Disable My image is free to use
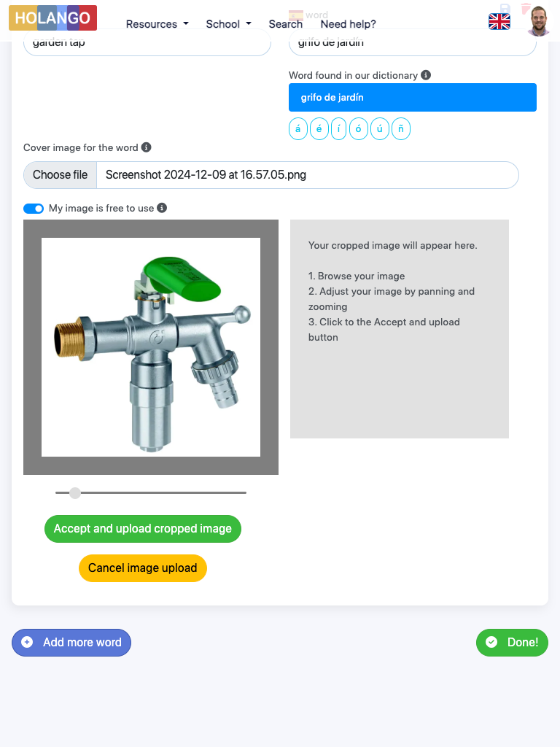 [x=34, y=209]
